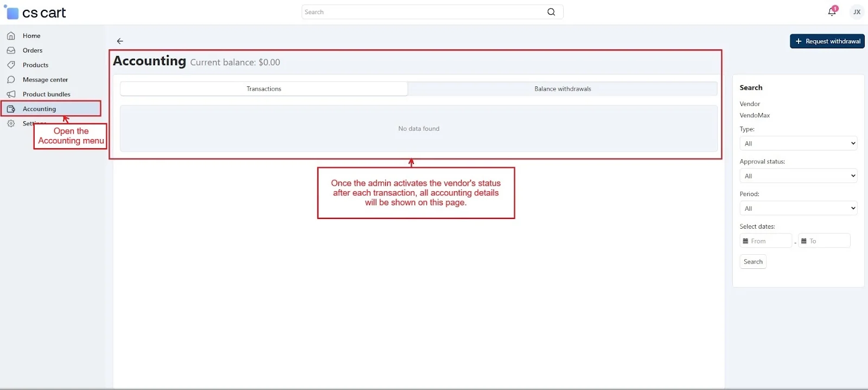Expand the Period dropdown
Screen dimensions: 868x390
coord(798,209)
